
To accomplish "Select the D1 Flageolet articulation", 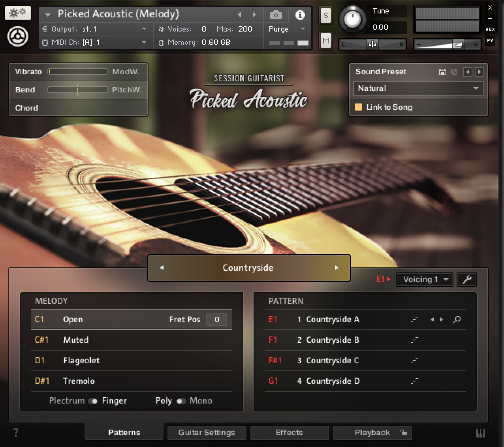I will coord(131,361).
